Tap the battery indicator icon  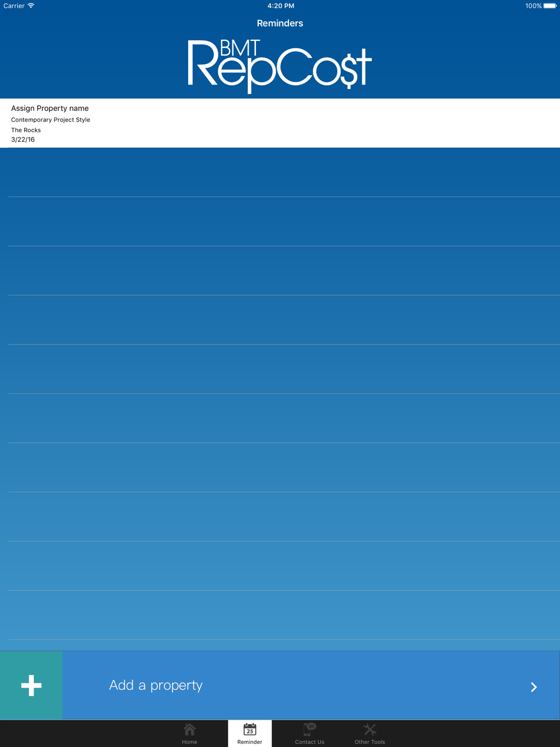pos(550,6)
